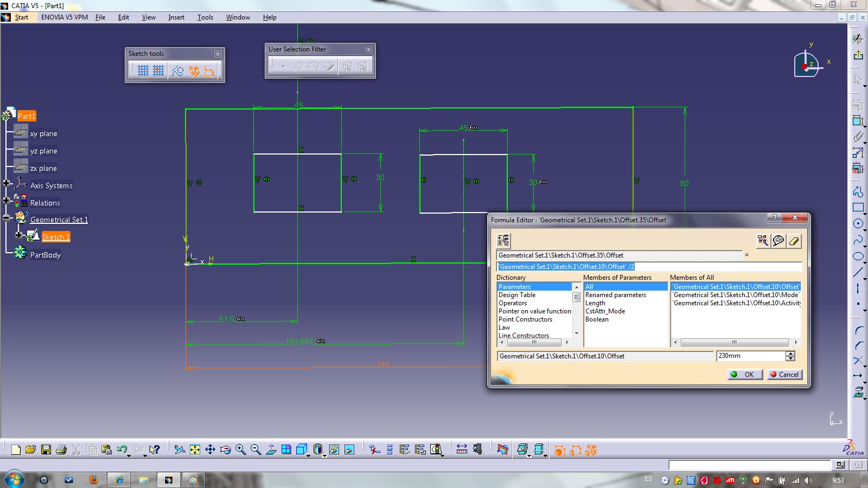Open the Edit menu
The height and width of the screenshot is (488, 868).
tap(123, 17)
